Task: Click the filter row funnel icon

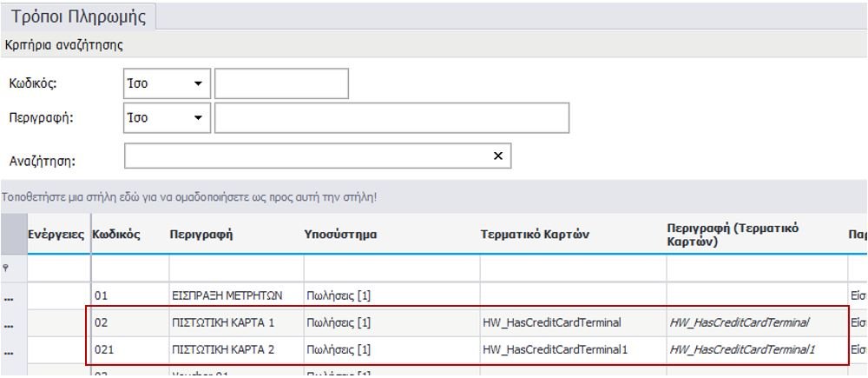Action: click(9, 268)
